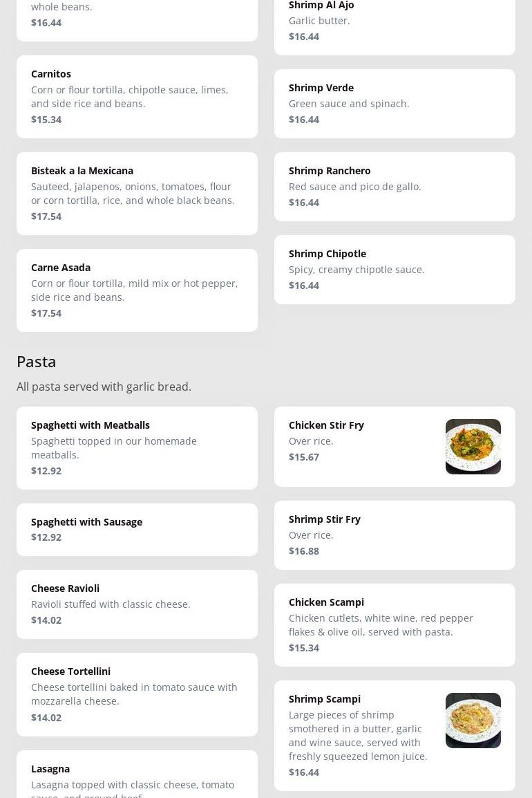Choose the Chicken Scampi item

[x=395, y=625]
